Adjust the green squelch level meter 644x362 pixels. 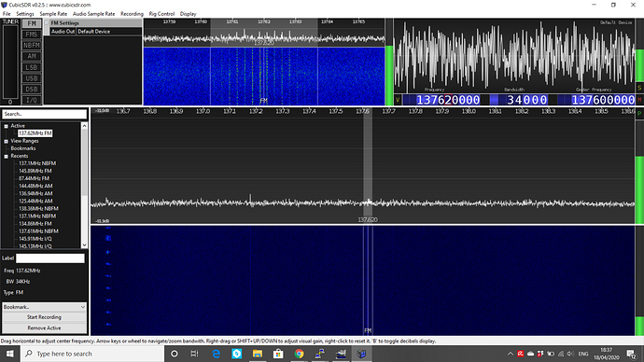pos(389,62)
